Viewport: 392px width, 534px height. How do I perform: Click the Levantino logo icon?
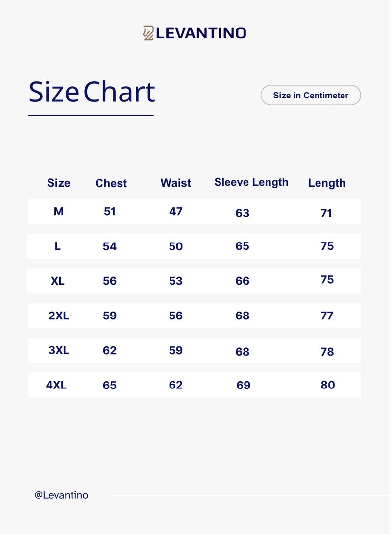(148, 33)
